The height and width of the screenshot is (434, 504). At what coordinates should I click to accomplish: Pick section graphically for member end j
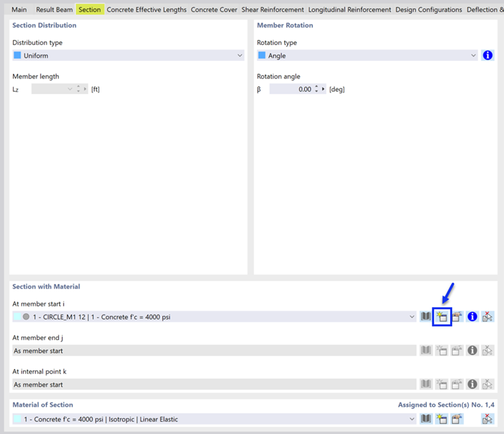[x=487, y=350]
